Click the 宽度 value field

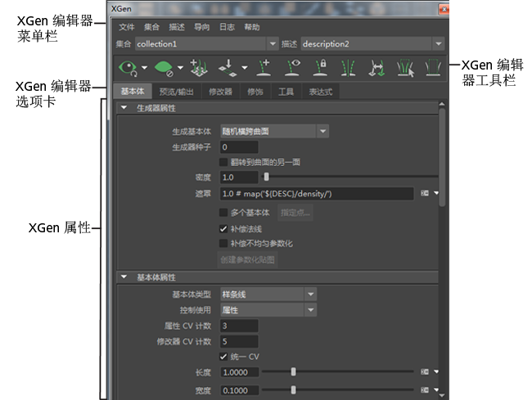[x=240, y=390]
